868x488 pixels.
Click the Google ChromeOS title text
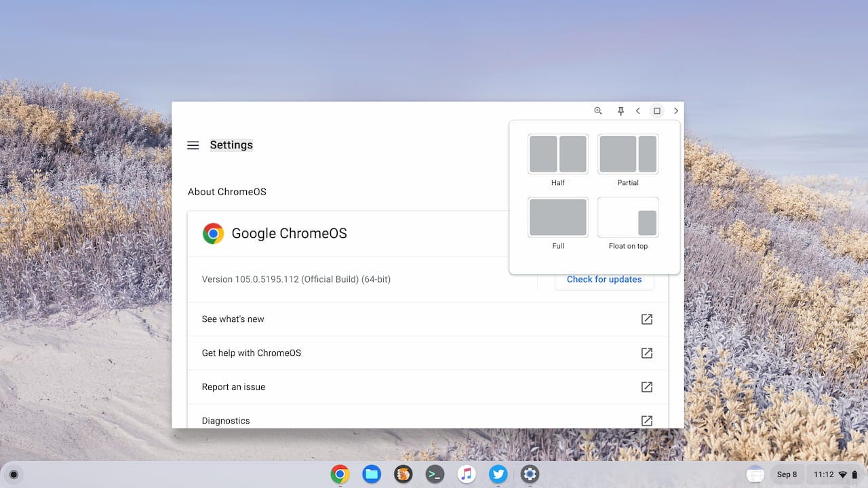pyautogui.click(x=289, y=233)
